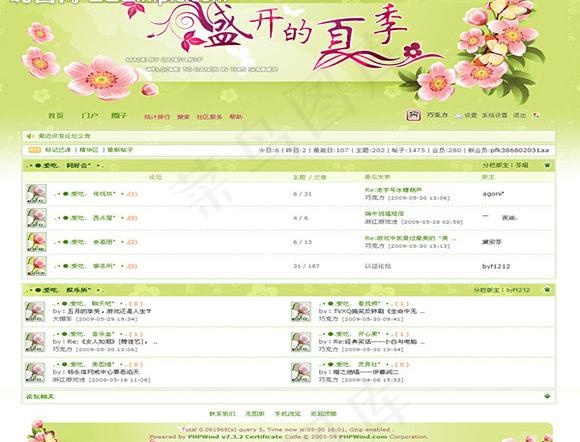Open 社区服务 in the navigation bar
The width and height of the screenshot is (580, 442).
point(209,117)
